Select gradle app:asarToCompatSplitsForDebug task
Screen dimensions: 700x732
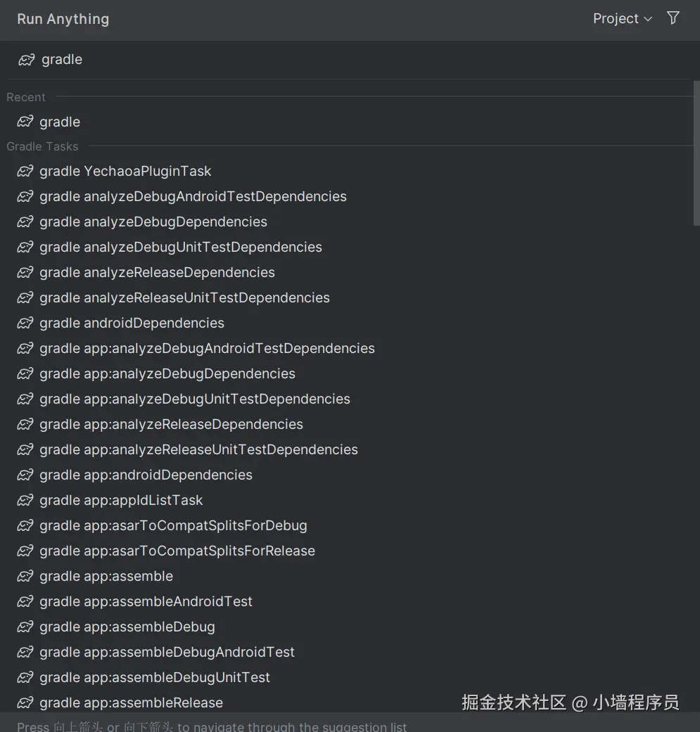coord(172,525)
